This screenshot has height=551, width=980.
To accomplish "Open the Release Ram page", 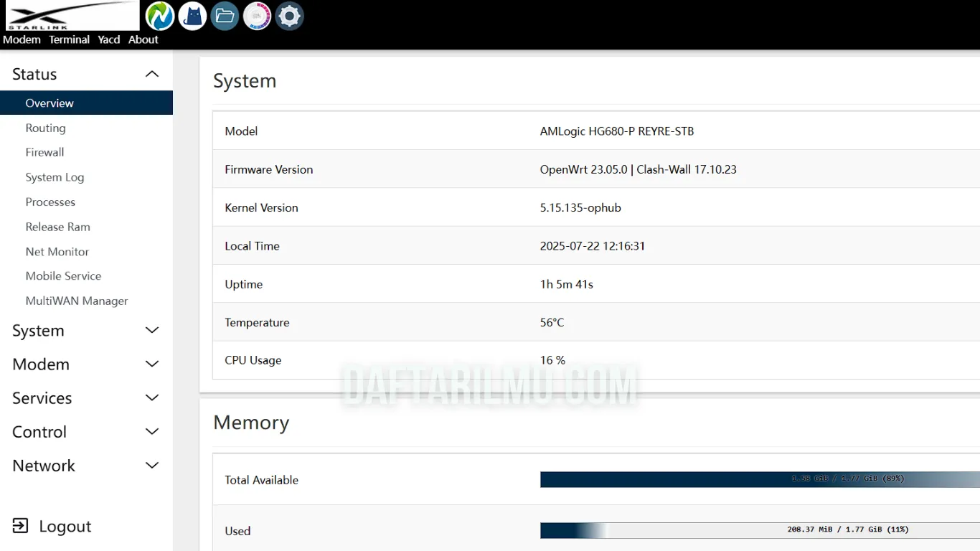I will pyautogui.click(x=58, y=227).
